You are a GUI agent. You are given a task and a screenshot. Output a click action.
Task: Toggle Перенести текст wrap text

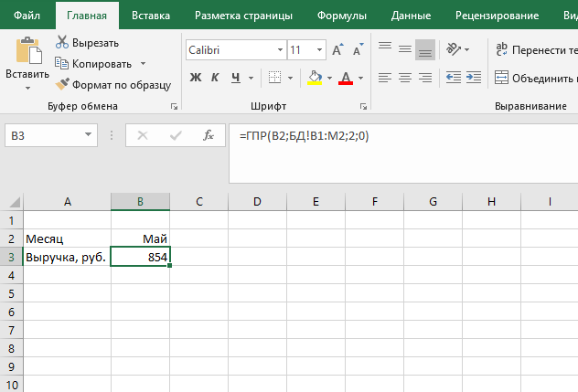coord(536,49)
